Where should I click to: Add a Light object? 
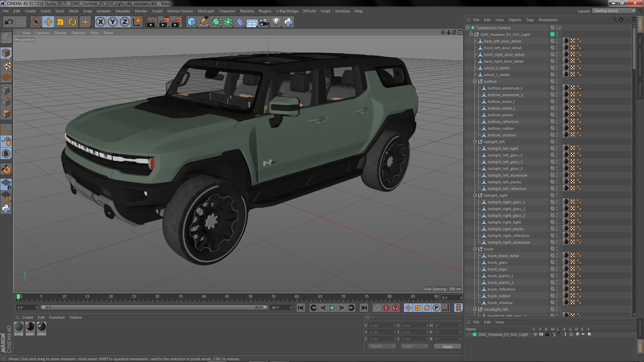click(x=276, y=22)
